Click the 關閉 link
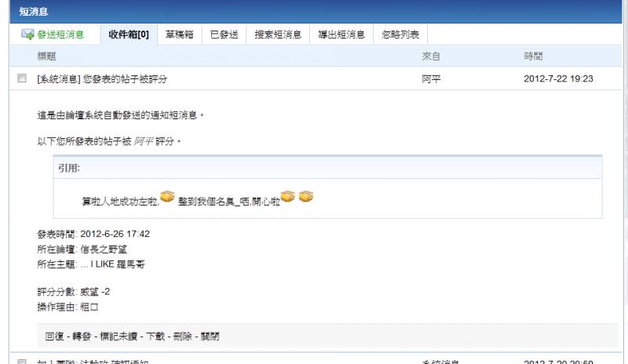The image size is (628, 364). click(x=210, y=337)
